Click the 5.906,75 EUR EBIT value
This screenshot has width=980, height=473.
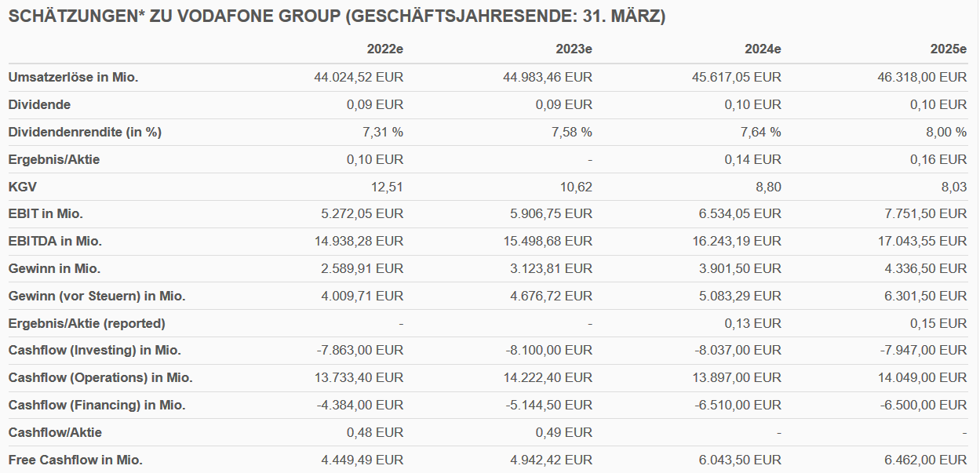coord(548,213)
